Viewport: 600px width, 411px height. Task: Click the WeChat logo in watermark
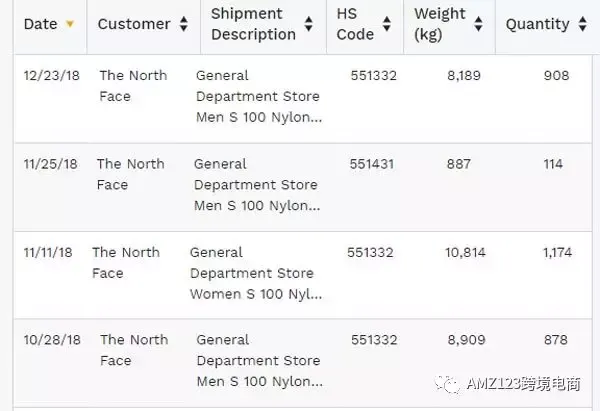tap(447, 384)
